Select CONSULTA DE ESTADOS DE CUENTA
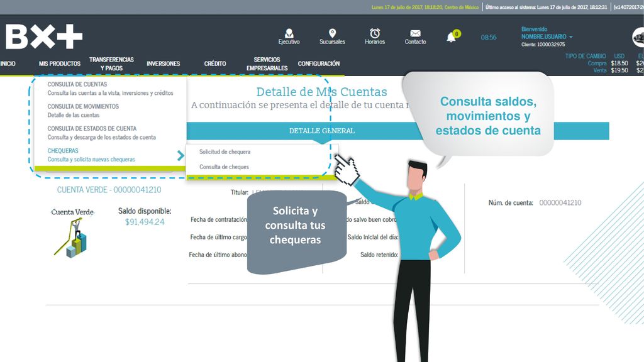The height and width of the screenshot is (362, 644). point(101,133)
